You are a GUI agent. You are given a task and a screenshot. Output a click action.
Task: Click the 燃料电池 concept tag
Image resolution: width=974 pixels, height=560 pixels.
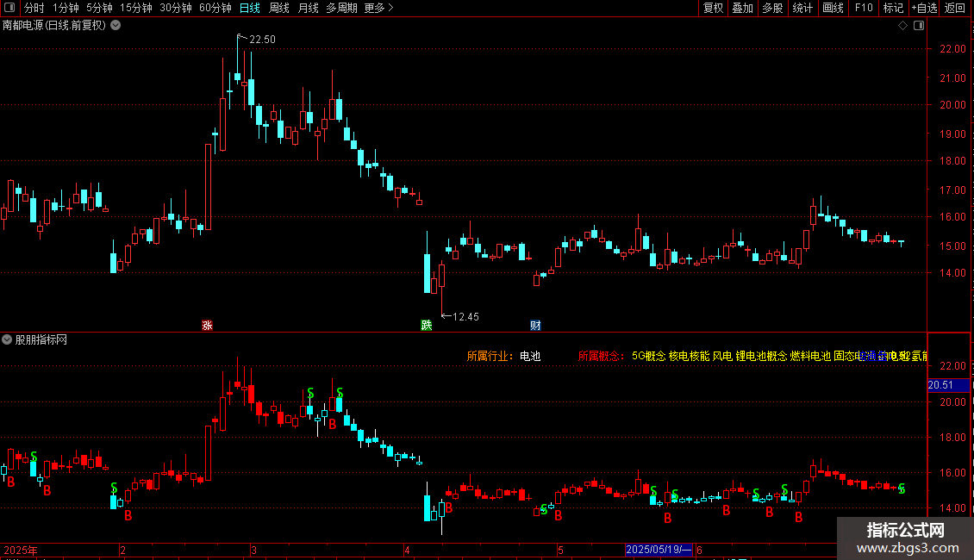(810, 356)
